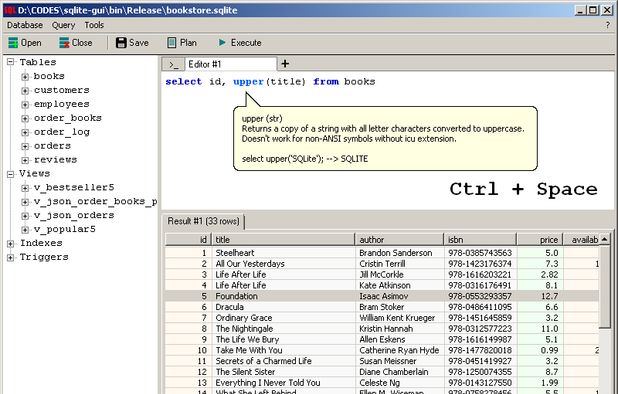Open the Query menu
The image size is (618, 394).
(63, 25)
